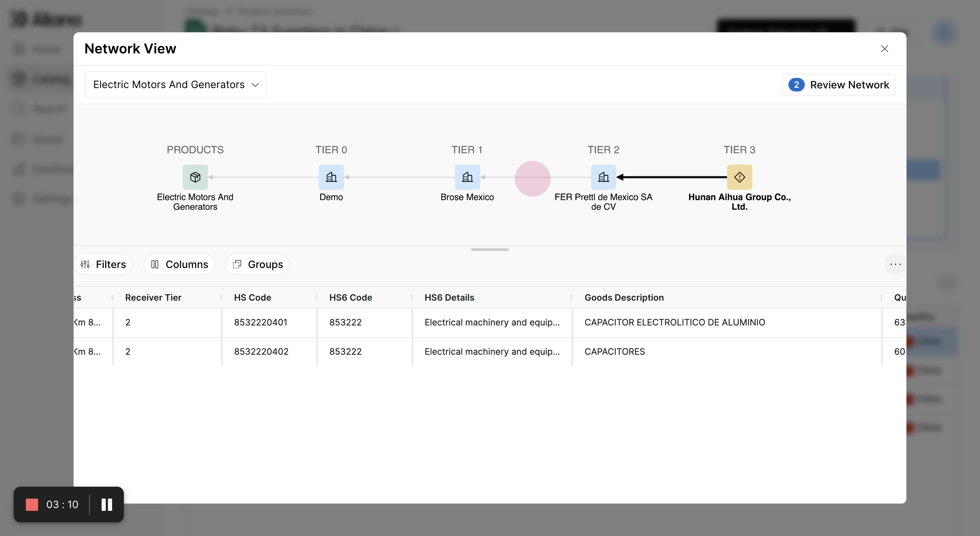Select the Demo Tier 0 building icon

tap(331, 177)
